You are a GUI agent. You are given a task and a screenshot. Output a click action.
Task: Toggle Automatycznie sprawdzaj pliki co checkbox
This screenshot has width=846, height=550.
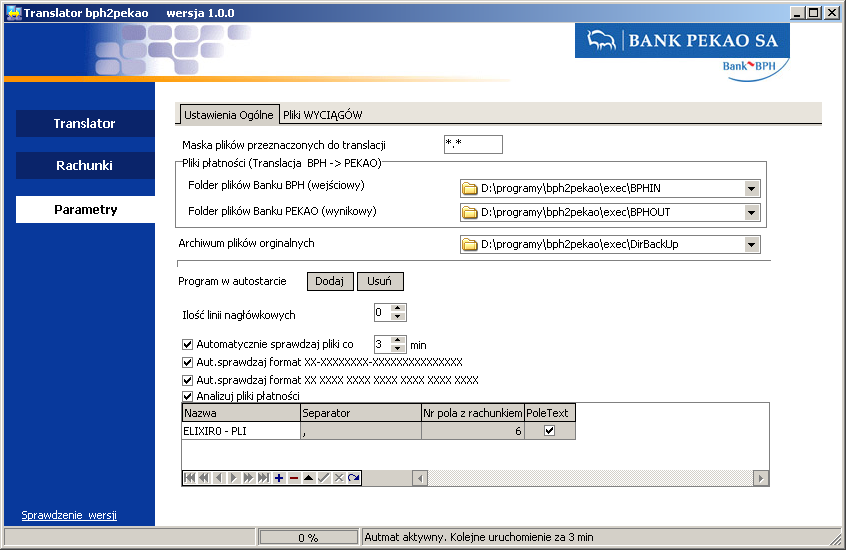point(187,344)
